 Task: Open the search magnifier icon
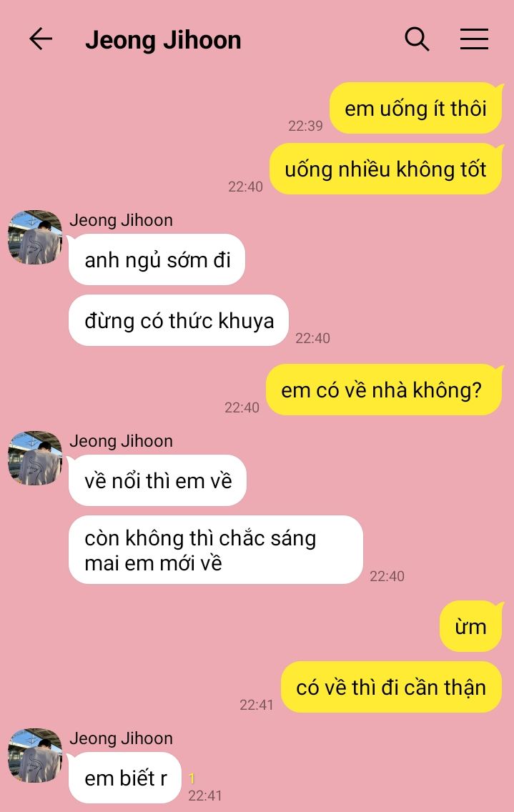coord(417,39)
